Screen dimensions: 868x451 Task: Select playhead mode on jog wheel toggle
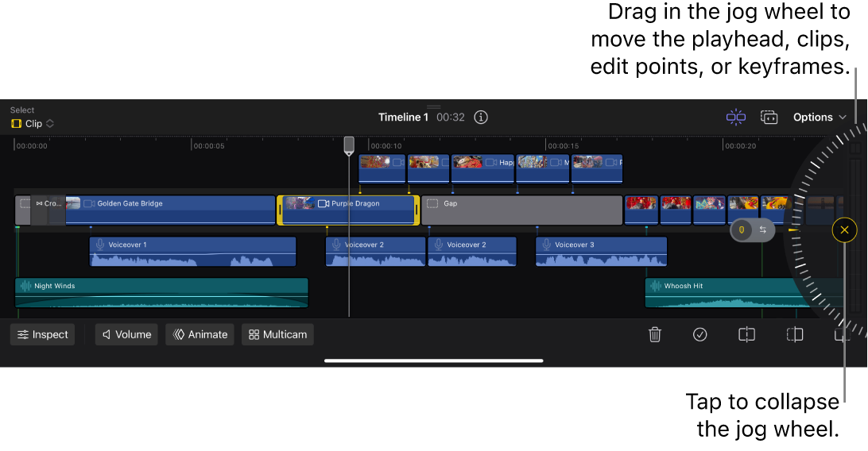(742, 230)
